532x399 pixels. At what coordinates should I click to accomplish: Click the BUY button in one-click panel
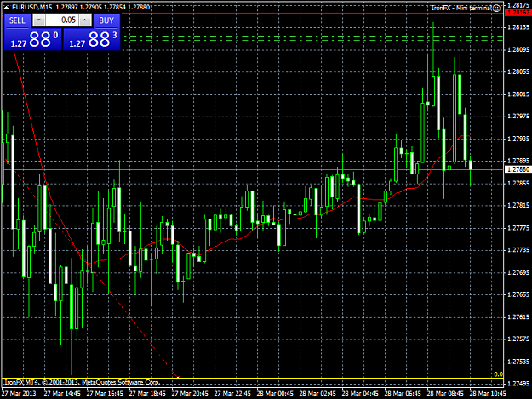pos(106,20)
